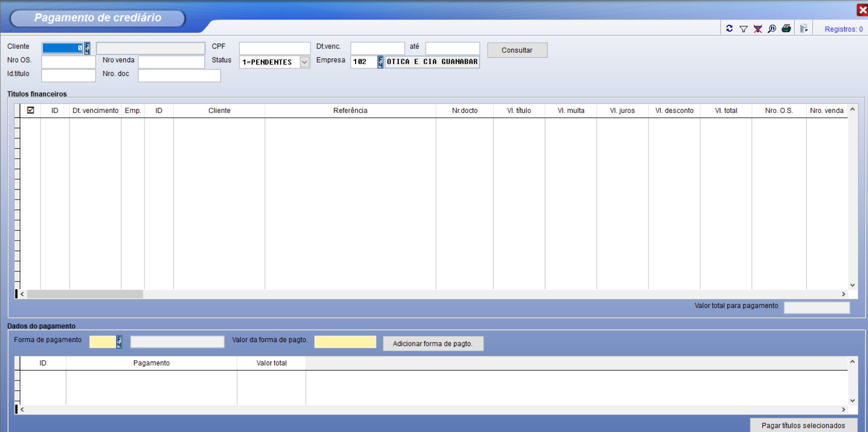The height and width of the screenshot is (432, 868).
Task: Focus the CPF input field
Action: [x=274, y=48]
